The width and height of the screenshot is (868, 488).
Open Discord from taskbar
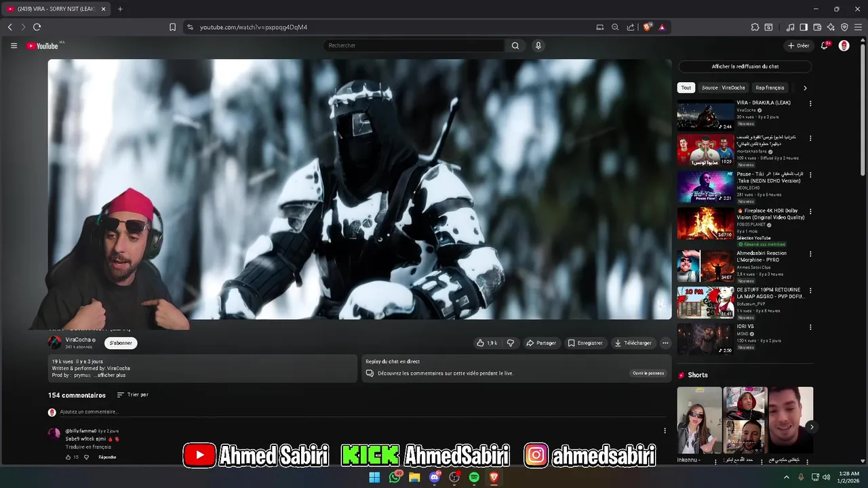coord(435,477)
